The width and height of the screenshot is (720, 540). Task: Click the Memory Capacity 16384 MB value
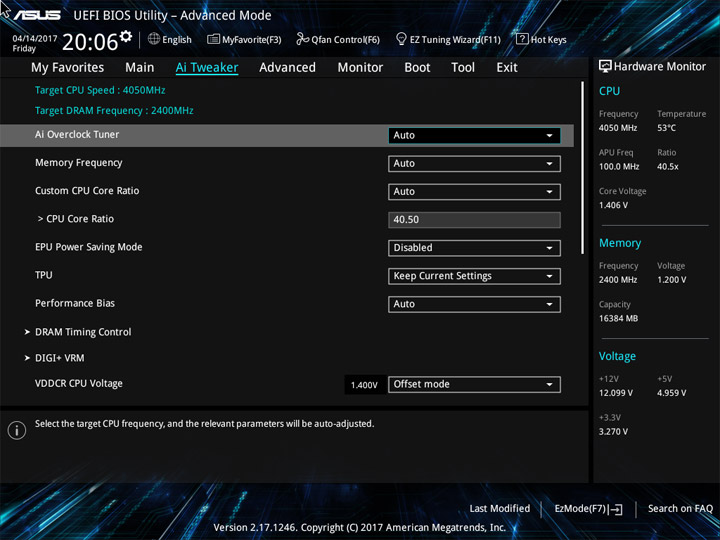click(x=618, y=318)
